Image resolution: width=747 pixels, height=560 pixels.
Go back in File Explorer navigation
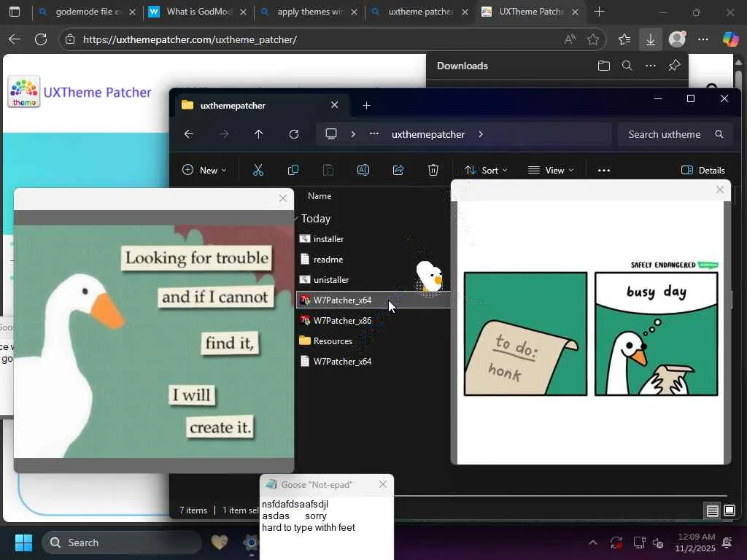point(189,134)
